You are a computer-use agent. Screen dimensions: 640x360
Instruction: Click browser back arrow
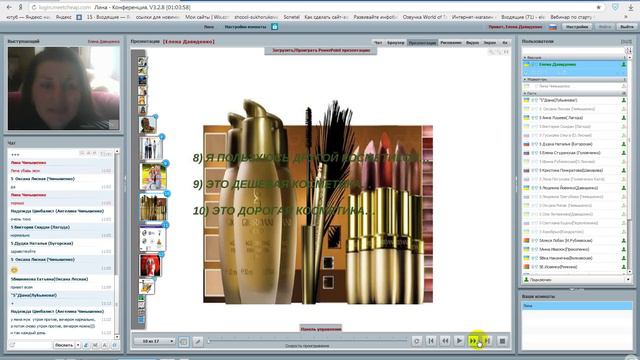click(9, 7)
